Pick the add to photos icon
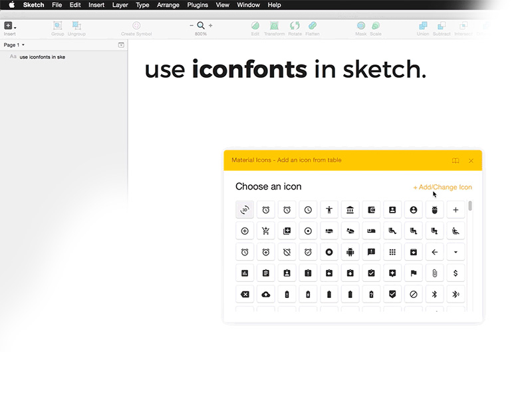Viewport: 532px width, 399px height. click(x=287, y=231)
